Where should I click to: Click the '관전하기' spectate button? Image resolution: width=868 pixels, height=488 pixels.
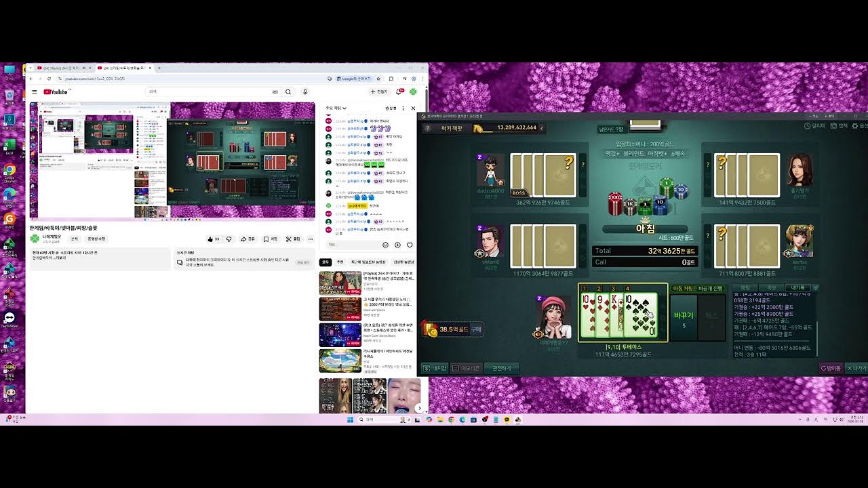pyautogui.click(x=502, y=368)
